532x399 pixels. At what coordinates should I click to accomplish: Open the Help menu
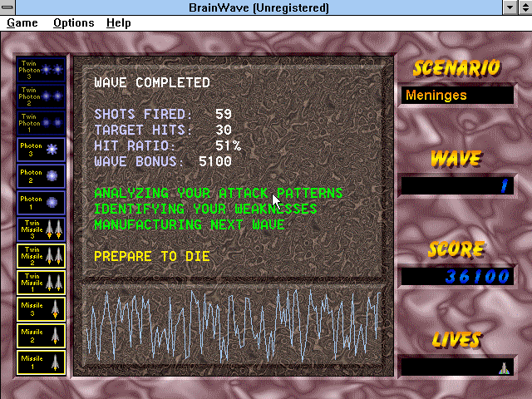tap(118, 23)
